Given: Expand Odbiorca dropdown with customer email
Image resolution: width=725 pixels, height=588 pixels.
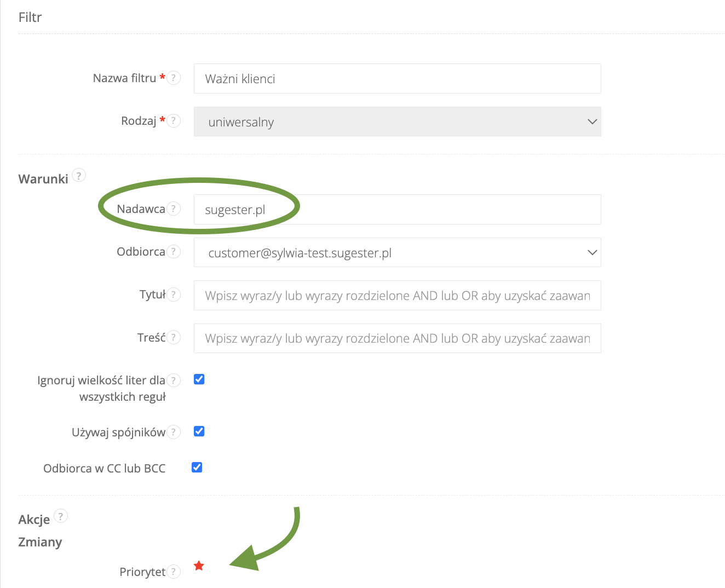Looking at the screenshot, I should point(398,252).
